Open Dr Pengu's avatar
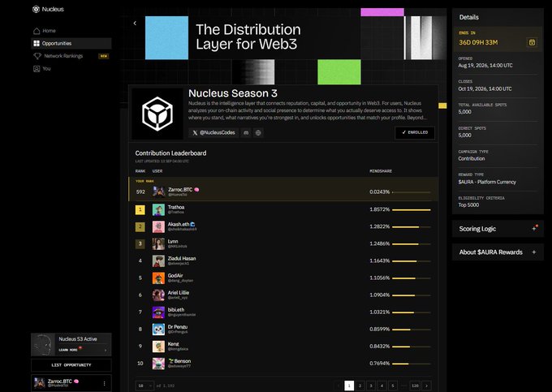The image size is (552, 392). pyautogui.click(x=158, y=330)
